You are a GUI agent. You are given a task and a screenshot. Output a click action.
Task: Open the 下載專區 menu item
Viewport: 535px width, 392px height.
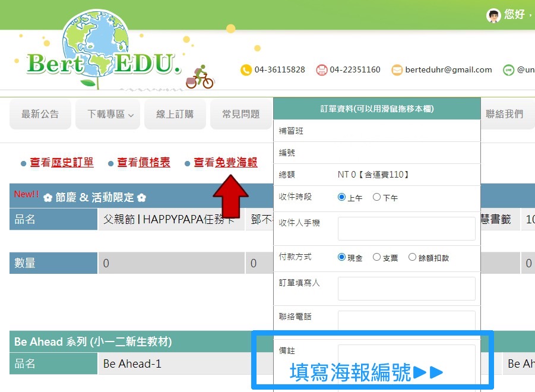[107, 114]
